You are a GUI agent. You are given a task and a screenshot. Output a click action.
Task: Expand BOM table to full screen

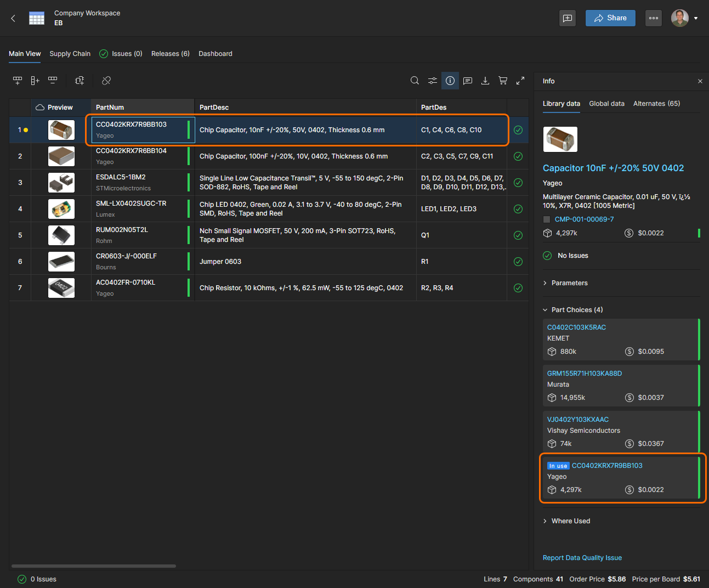pos(520,81)
